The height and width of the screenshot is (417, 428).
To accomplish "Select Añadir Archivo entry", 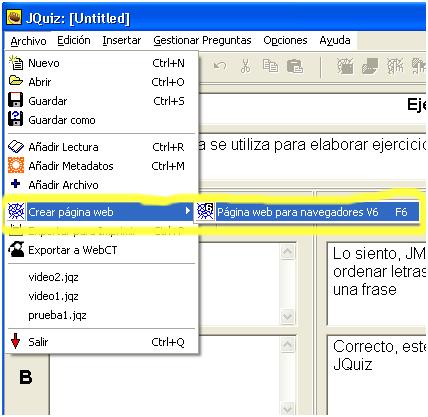I will point(102,185).
